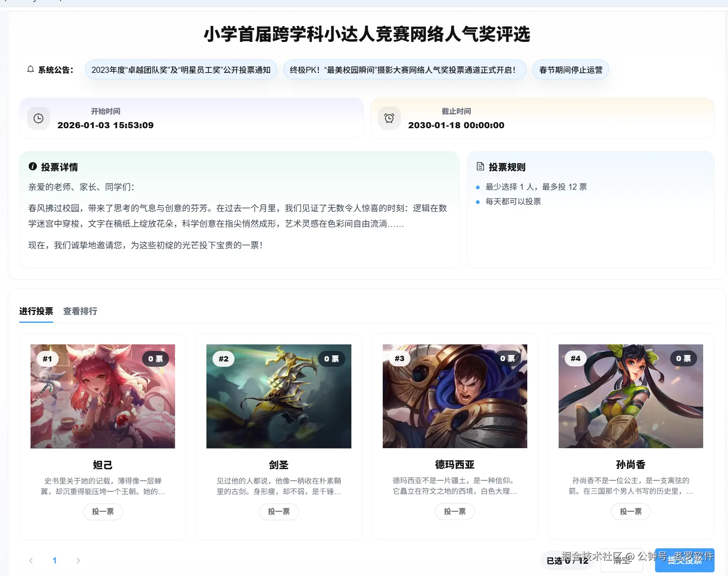Click the description starting 德玛西亚不是一片疆土
The width and height of the screenshot is (728, 576).
[x=455, y=486]
